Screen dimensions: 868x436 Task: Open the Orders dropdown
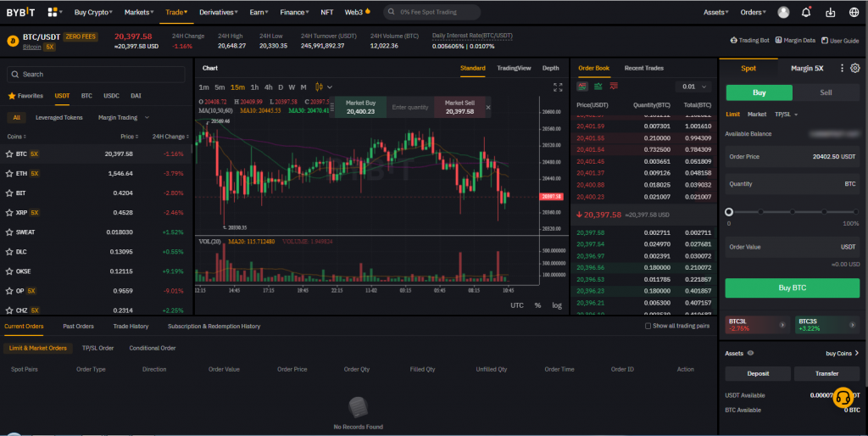click(x=753, y=12)
